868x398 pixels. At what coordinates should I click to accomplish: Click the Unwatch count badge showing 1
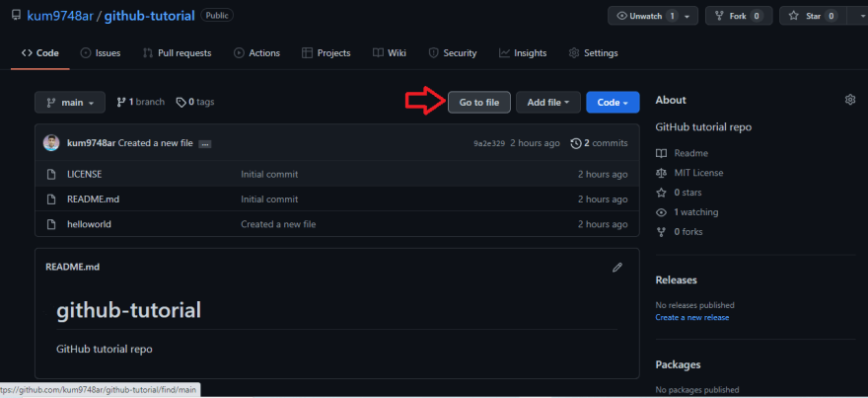click(672, 16)
